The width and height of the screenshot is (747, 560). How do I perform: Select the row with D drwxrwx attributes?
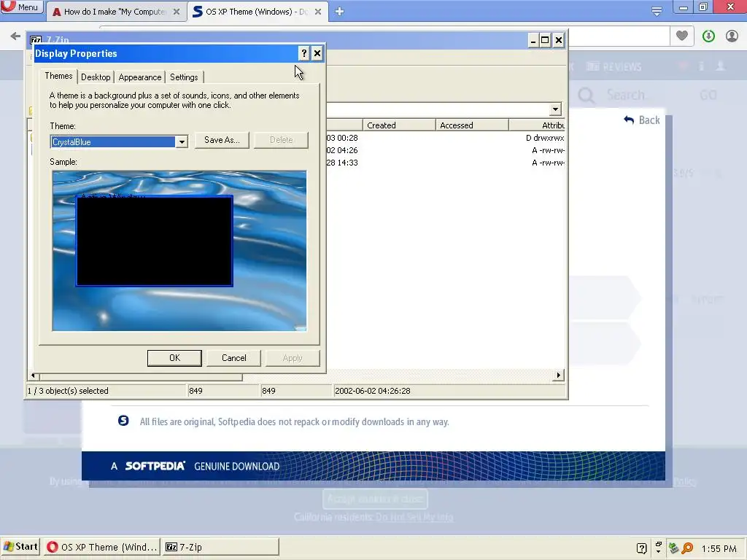coord(446,138)
